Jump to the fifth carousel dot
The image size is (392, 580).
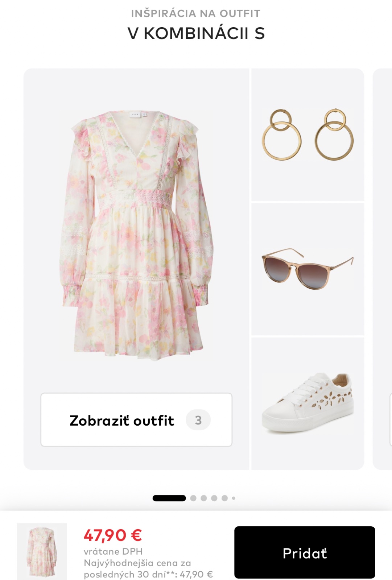pos(225,498)
